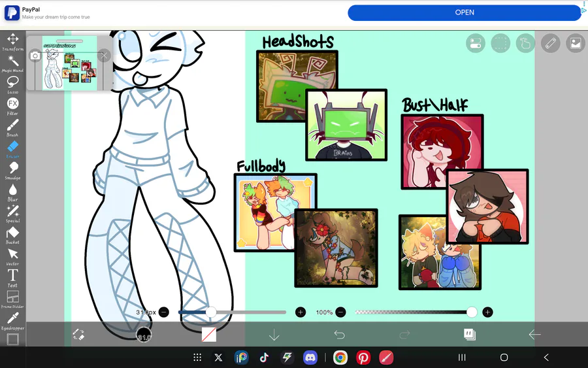Screen dimensions: 588x368
Task: Increase the brush thickness with plus
Action: coord(301,312)
